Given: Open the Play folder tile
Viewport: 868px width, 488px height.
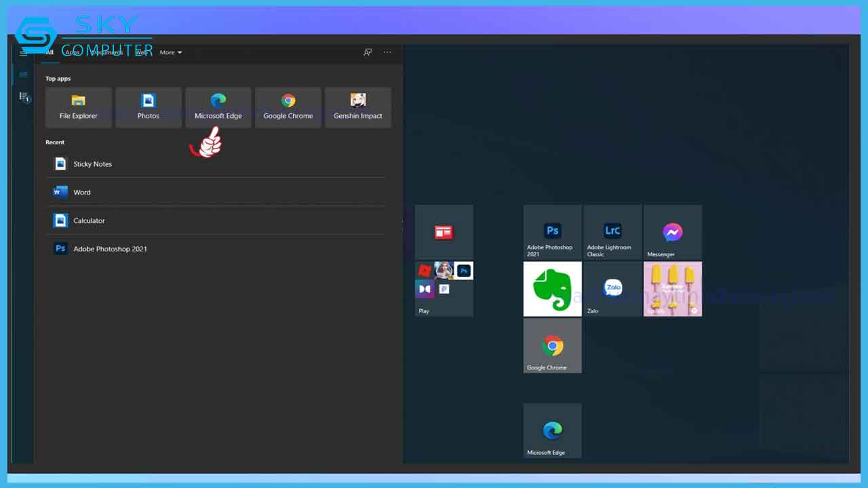Looking at the screenshot, I should click(444, 289).
